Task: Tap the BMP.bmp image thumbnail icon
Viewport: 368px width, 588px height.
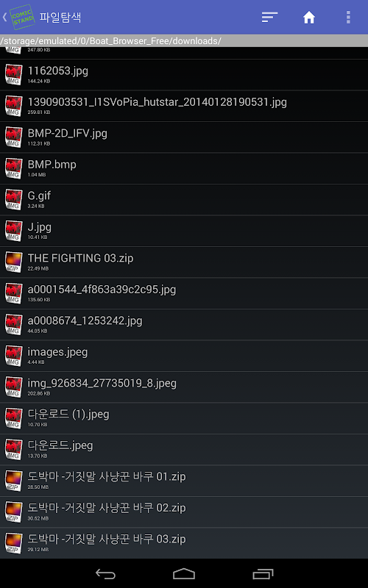Action: (14, 168)
